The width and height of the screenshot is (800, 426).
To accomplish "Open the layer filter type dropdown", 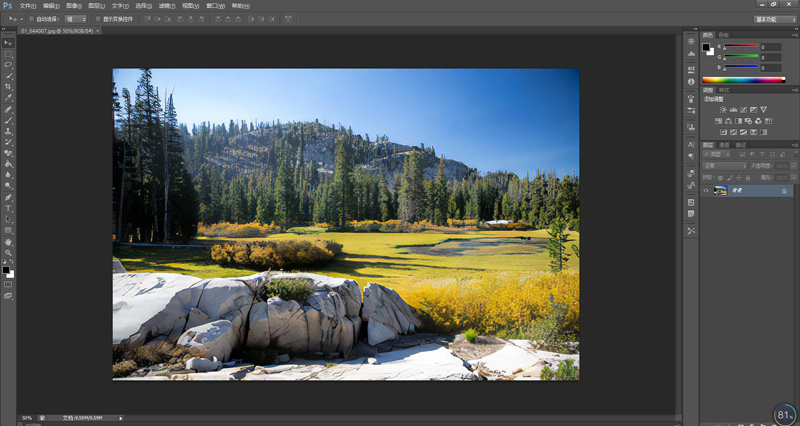I will click(x=716, y=154).
